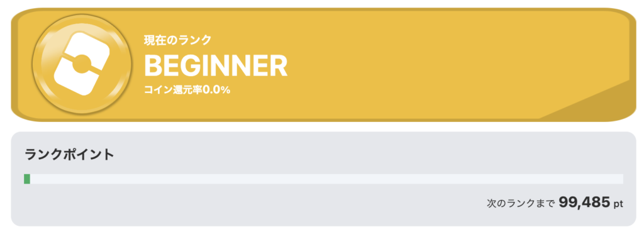
Task: Click the BEGINNER rank title
Action: (x=216, y=66)
